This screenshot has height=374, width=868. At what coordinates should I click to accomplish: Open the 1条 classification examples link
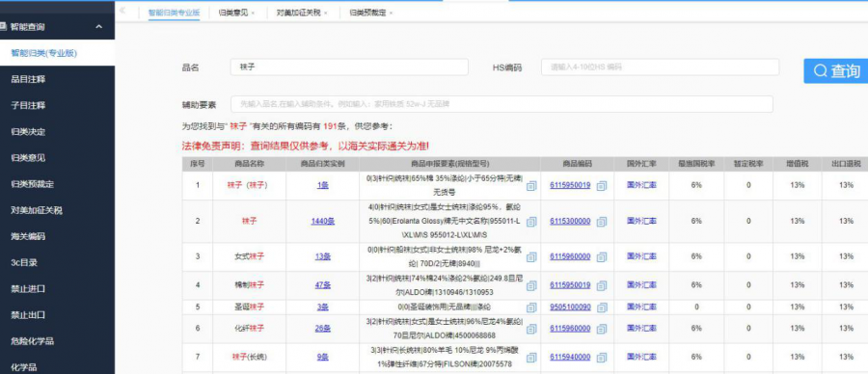coord(323,185)
